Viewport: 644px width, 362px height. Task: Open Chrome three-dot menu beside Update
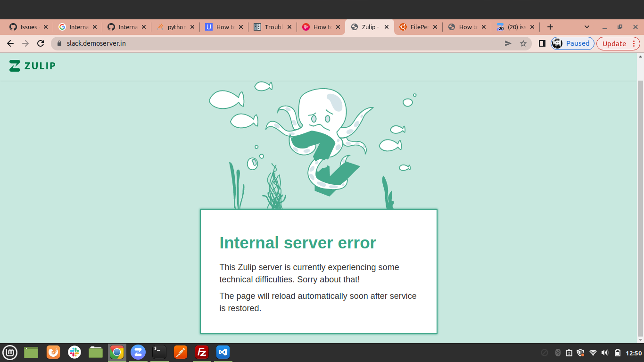click(x=634, y=43)
